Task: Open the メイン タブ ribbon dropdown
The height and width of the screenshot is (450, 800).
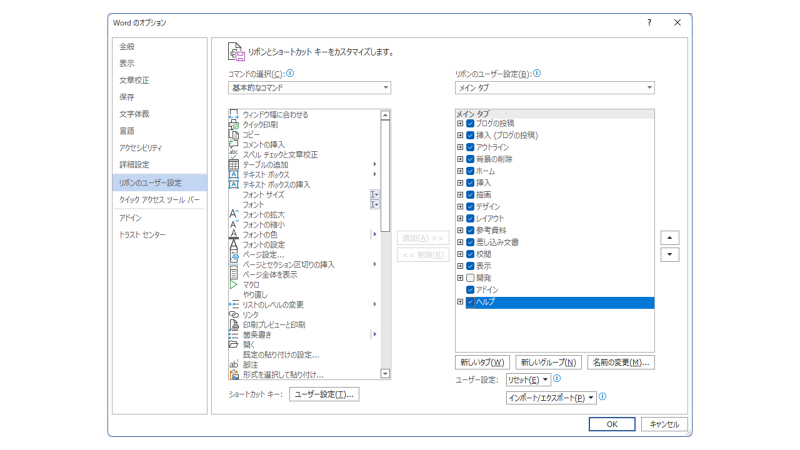Action: (x=555, y=88)
